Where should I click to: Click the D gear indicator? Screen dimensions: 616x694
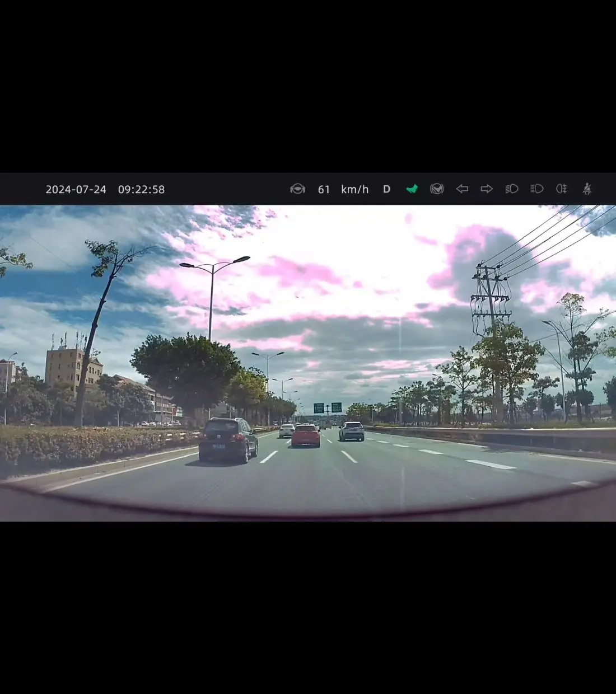click(x=386, y=189)
